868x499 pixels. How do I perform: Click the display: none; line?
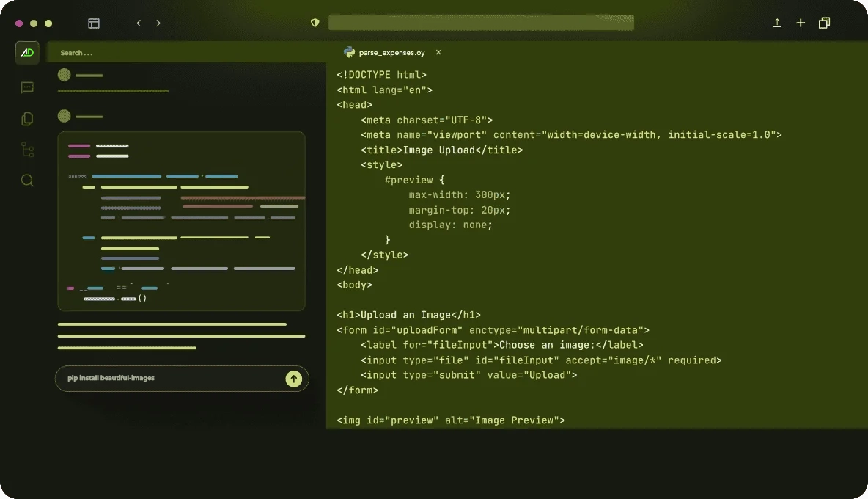click(x=451, y=225)
